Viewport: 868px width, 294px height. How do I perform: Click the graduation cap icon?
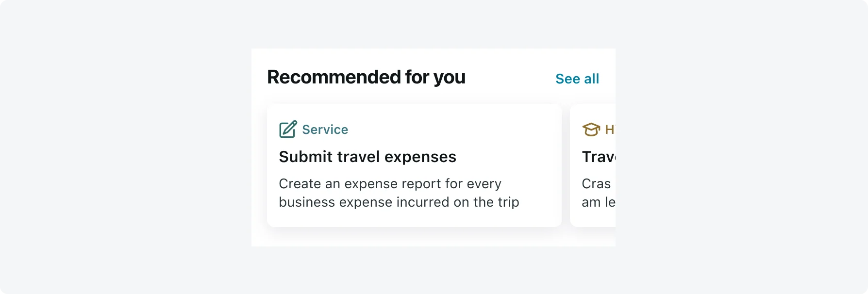tap(591, 130)
